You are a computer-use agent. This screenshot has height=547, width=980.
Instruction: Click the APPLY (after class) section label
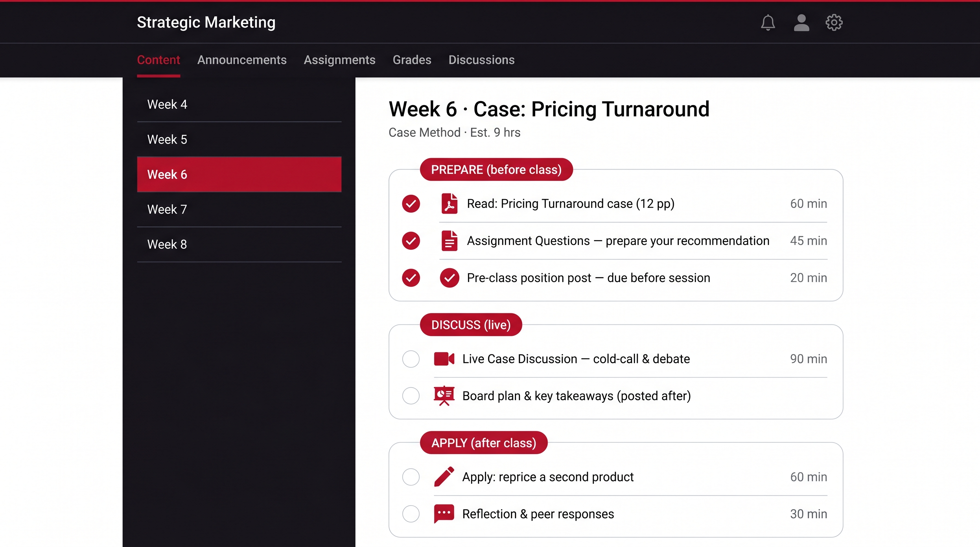pyautogui.click(x=484, y=442)
